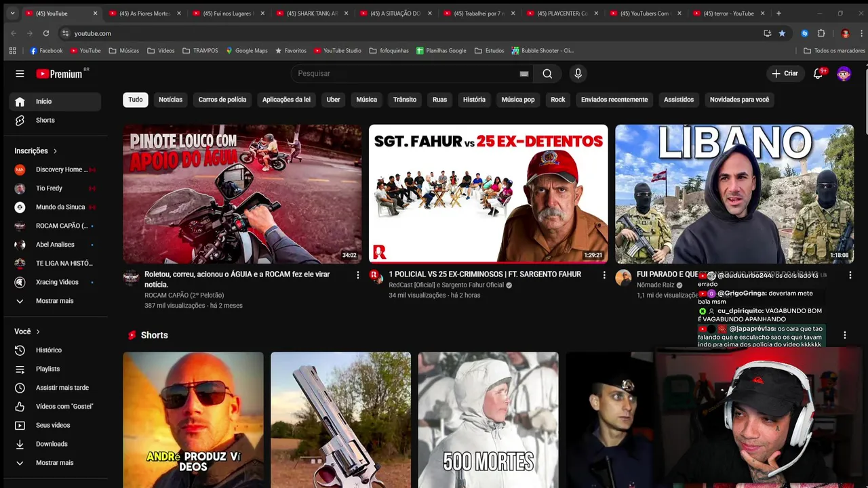Open the on-screen keyboard icon in search box
868x488 pixels.
524,73
